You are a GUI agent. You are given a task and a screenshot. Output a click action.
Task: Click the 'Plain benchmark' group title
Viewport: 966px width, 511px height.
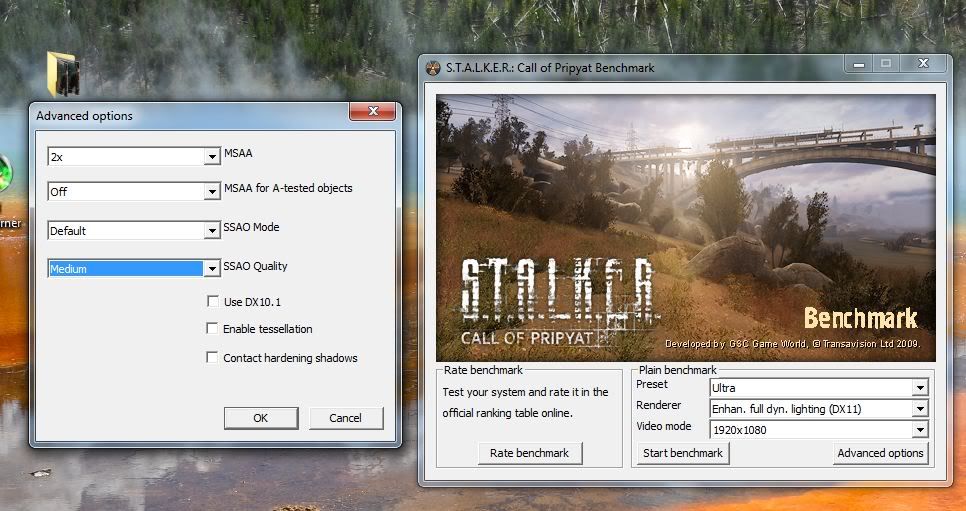[x=678, y=370]
